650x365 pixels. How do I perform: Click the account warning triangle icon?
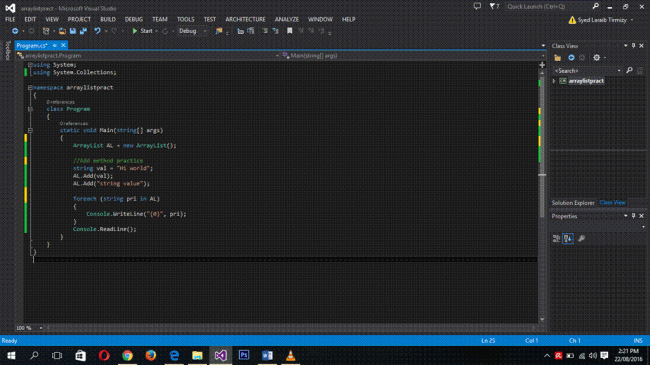572,20
